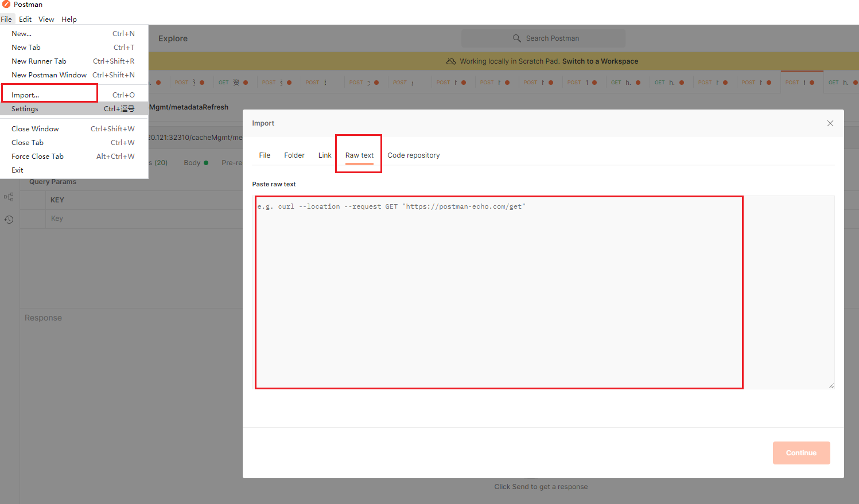This screenshot has height=504, width=859.
Task: Open the View menu
Action: pos(46,19)
